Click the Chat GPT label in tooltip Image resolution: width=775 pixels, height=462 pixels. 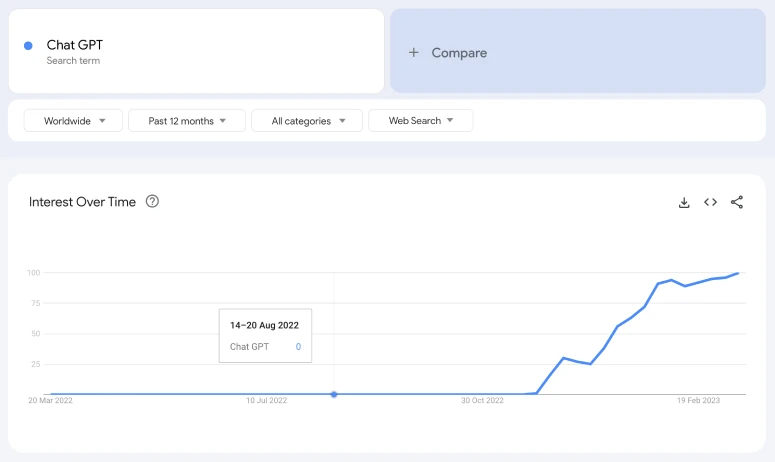[249, 347]
